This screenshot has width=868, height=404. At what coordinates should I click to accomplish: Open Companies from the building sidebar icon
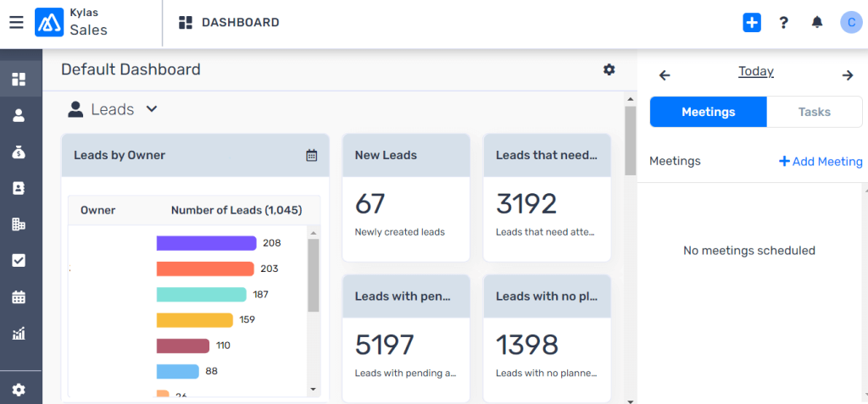[x=19, y=224]
